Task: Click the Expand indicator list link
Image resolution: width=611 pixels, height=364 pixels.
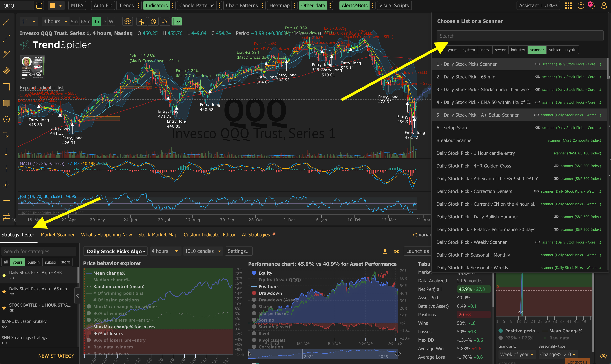Action: pos(42,88)
